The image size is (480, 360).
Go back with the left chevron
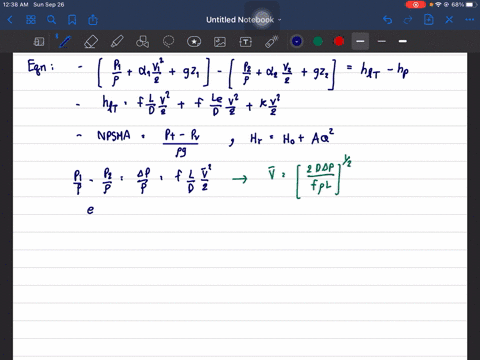coord(10,20)
